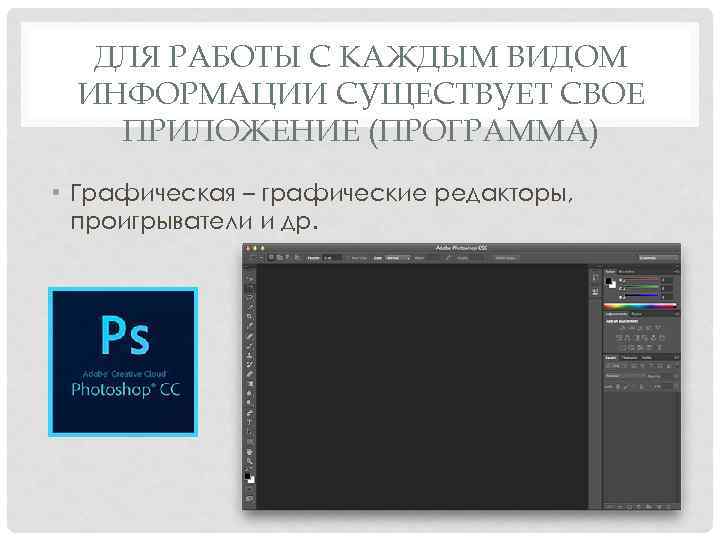Click the Photoshop CC logo image
This screenshot has width=720, height=540.
point(123,362)
